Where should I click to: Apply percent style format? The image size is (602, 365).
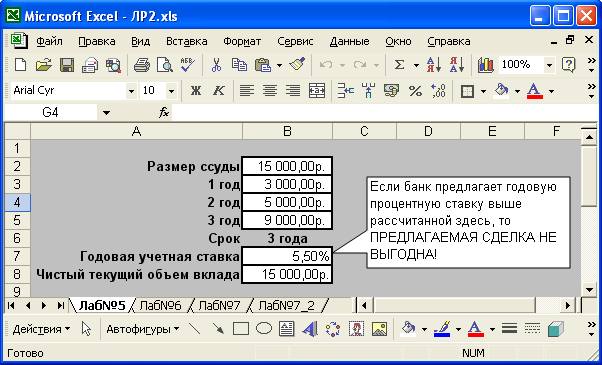tap(415, 91)
